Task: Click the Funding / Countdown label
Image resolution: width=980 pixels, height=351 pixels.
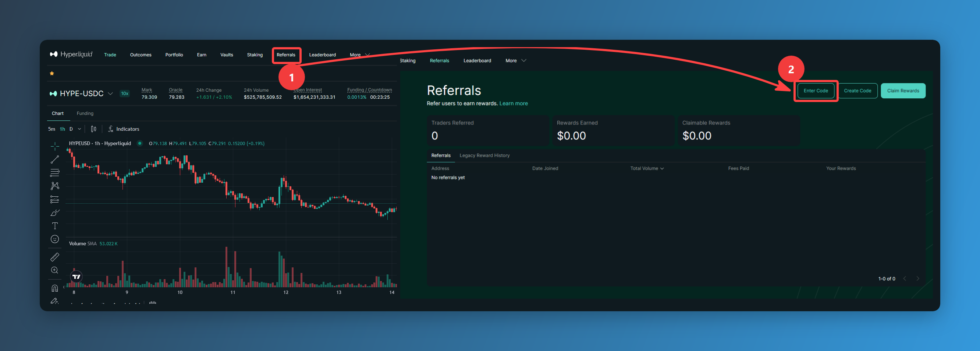Action: pyautogui.click(x=369, y=90)
